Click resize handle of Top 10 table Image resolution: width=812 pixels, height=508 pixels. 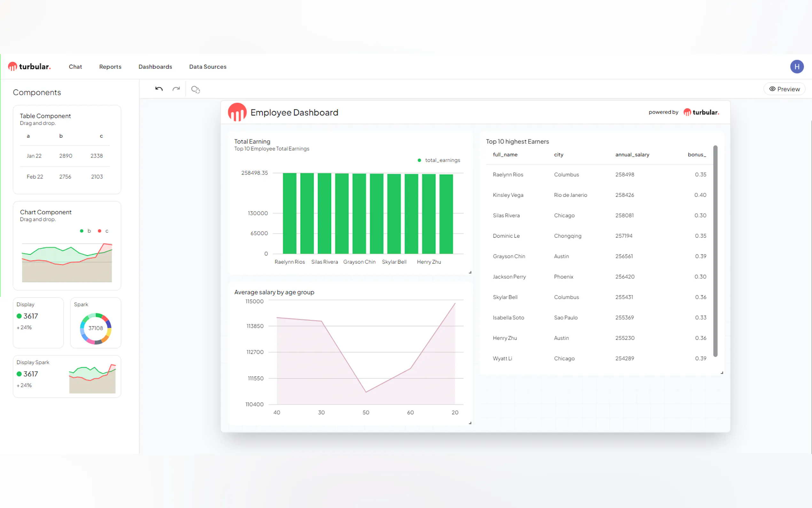(x=722, y=373)
